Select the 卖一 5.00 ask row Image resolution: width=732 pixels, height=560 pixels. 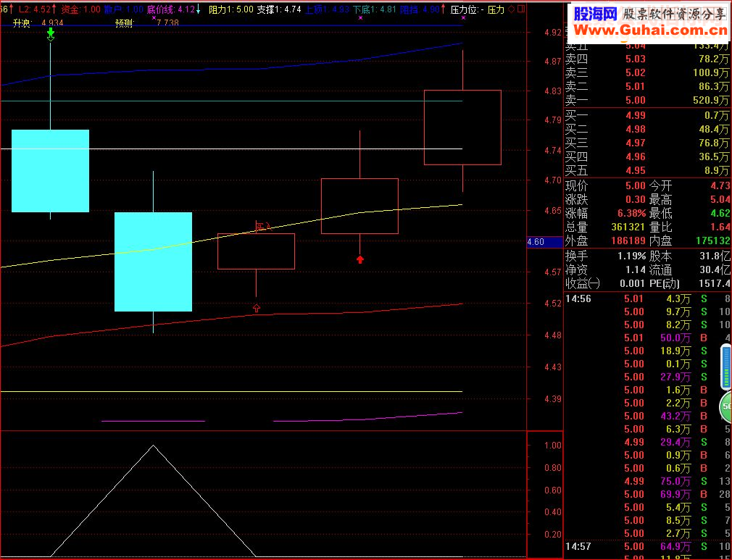646,100
